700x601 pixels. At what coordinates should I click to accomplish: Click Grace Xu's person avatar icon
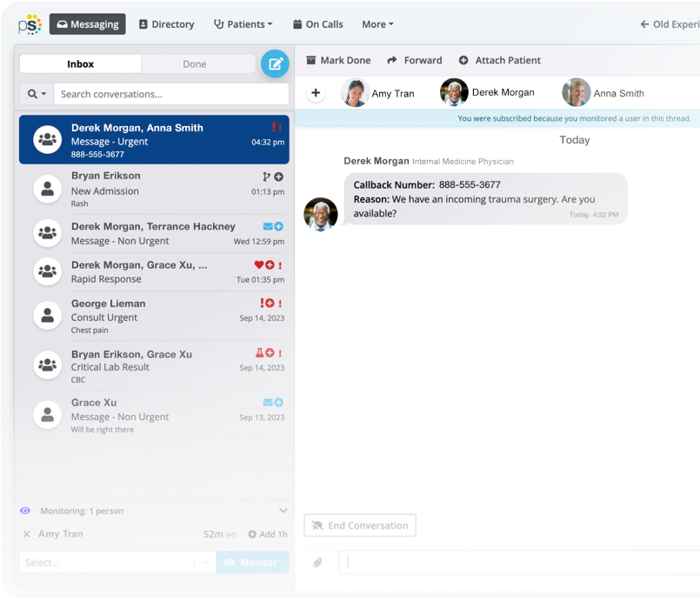pos(47,415)
